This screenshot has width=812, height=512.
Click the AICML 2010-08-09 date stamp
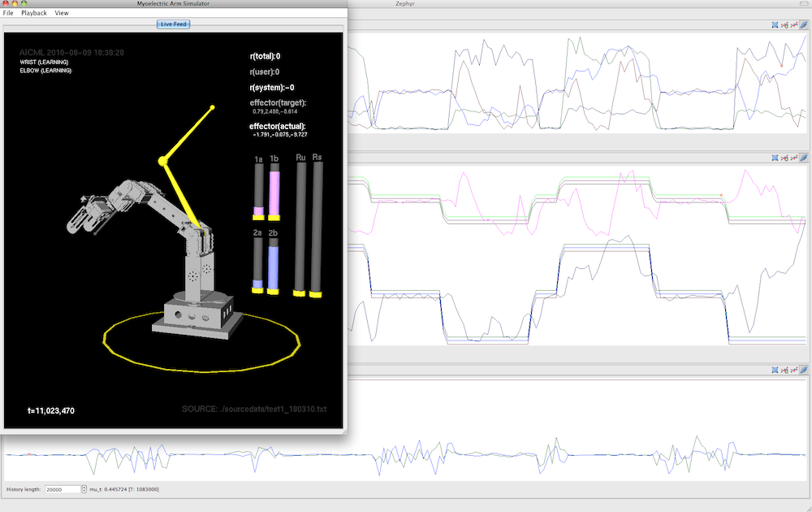[x=71, y=52]
